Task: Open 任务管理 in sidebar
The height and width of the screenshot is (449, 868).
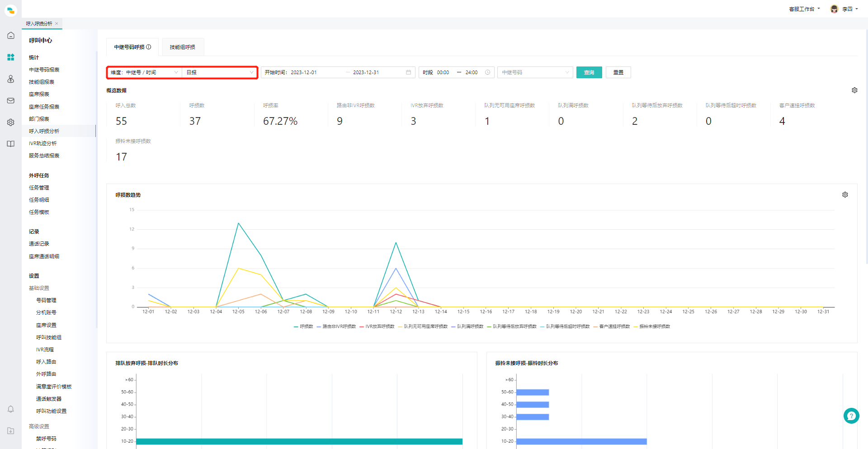Action: (x=39, y=188)
